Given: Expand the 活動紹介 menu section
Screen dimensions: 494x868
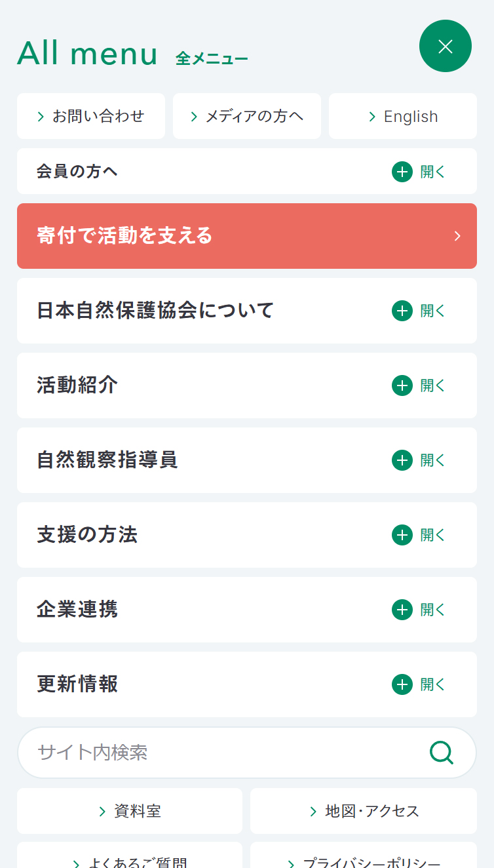Looking at the screenshot, I should [x=432, y=385].
